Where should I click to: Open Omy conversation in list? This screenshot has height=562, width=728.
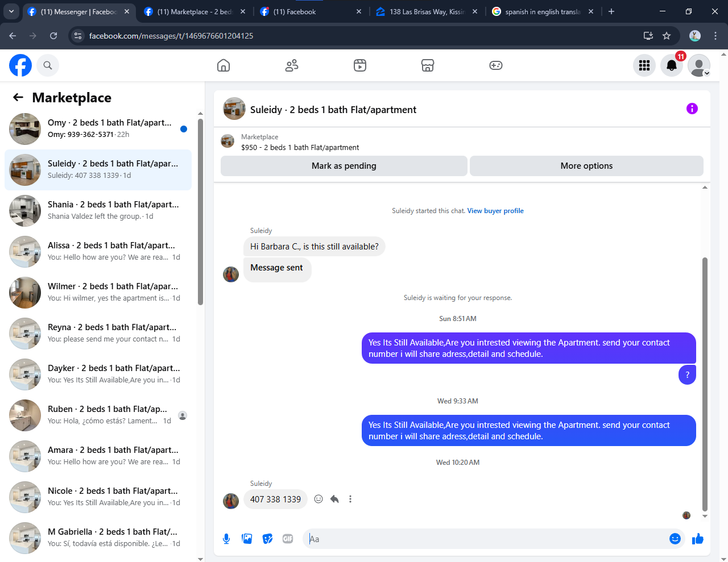tap(98, 129)
